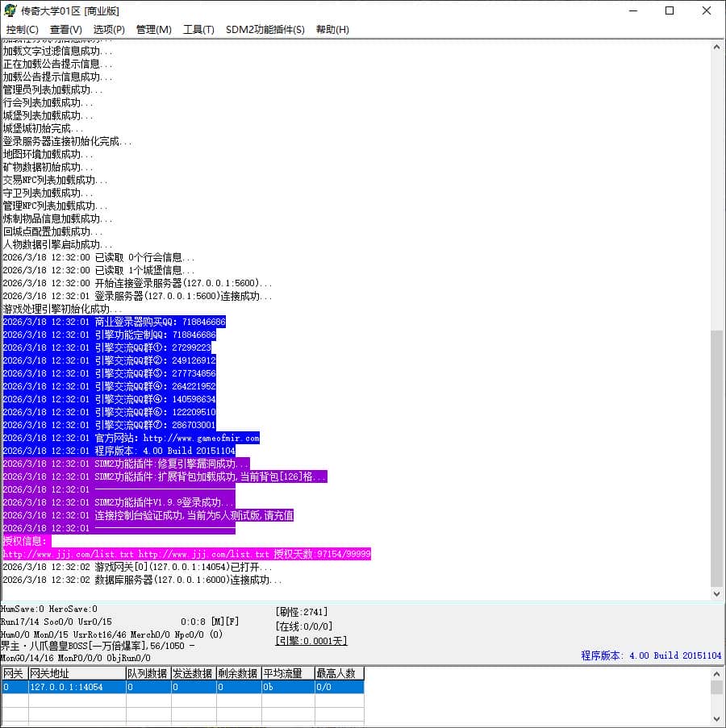Click the log line 商业登录器购买QQ: 718846686
This screenshot has height=728, width=726.
coord(115,322)
